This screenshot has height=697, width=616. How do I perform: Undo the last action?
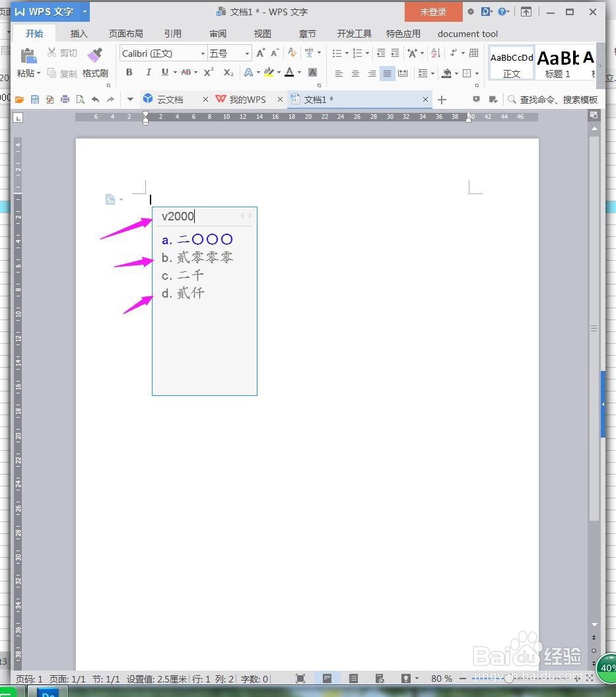(x=95, y=100)
